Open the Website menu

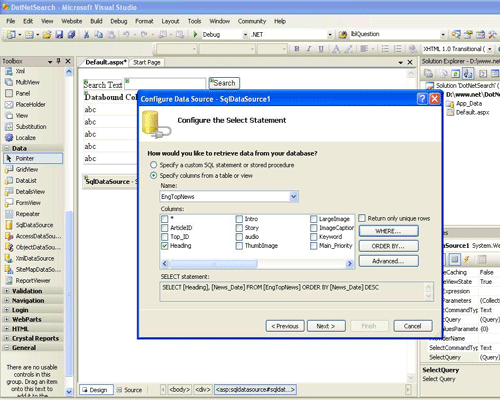[71, 21]
